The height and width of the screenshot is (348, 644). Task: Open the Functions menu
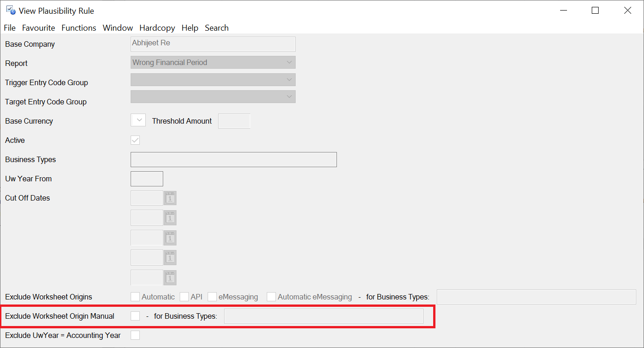(x=79, y=28)
